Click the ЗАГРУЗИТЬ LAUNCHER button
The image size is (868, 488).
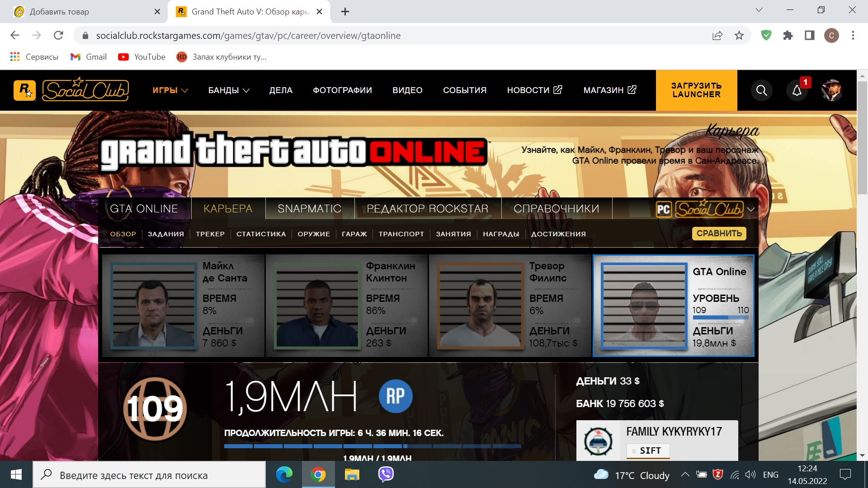click(x=696, y=90)
